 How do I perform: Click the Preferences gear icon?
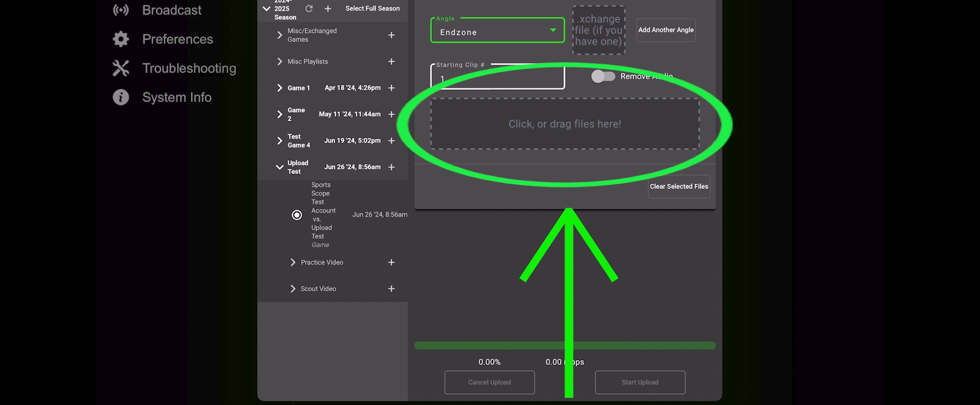click(121, 39)
